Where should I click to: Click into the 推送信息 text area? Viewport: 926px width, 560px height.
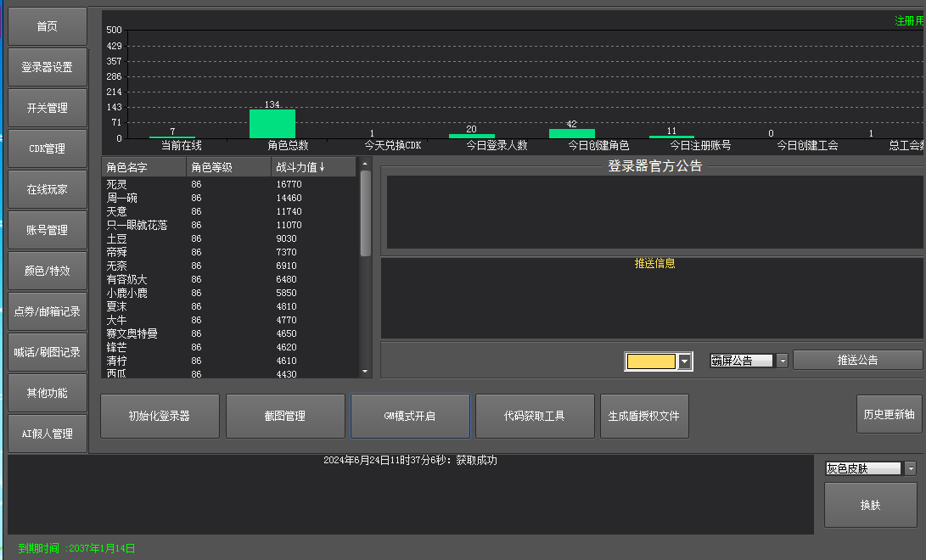pos(652,301)
